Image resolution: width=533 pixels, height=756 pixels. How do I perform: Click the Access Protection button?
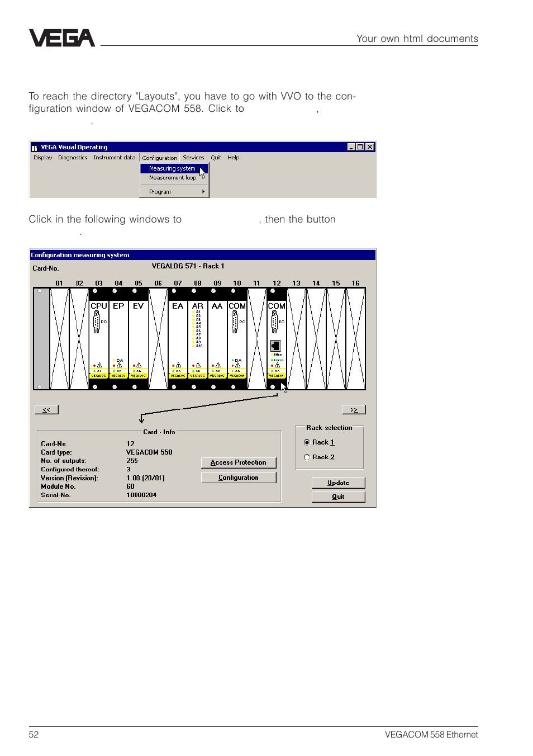(239, 462)
